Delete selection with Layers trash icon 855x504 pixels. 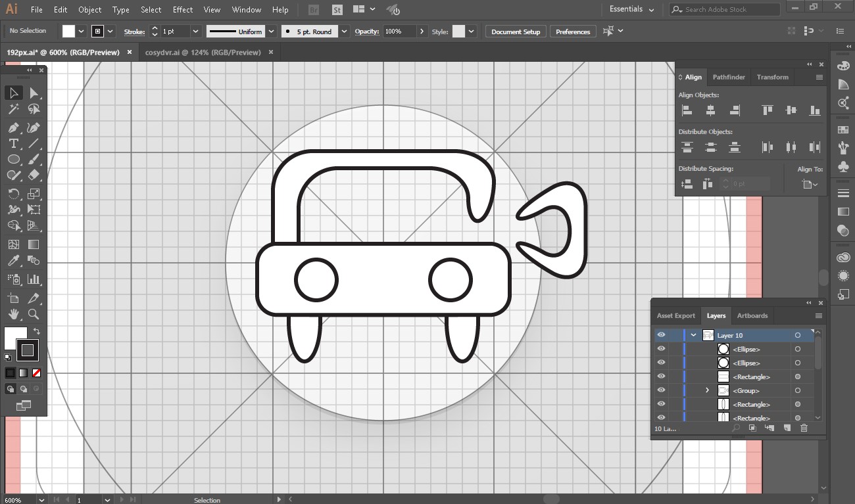click(804, 428)
